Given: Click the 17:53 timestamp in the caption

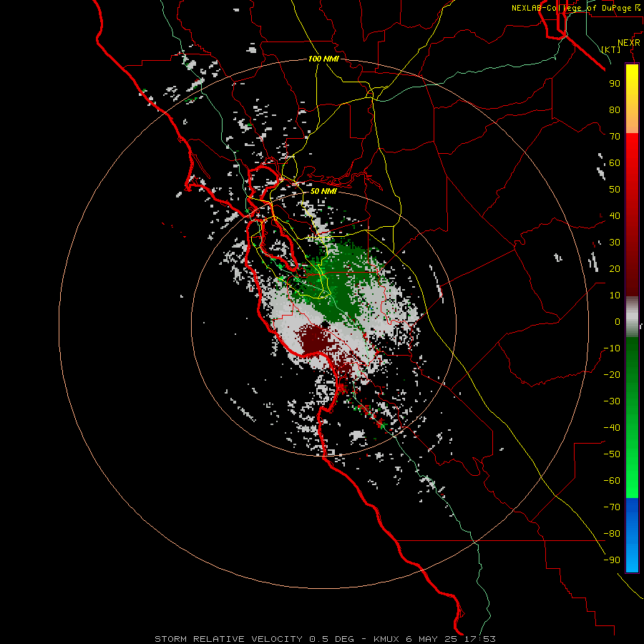Looking at the screenshot, I should click(x=479, y=639).
